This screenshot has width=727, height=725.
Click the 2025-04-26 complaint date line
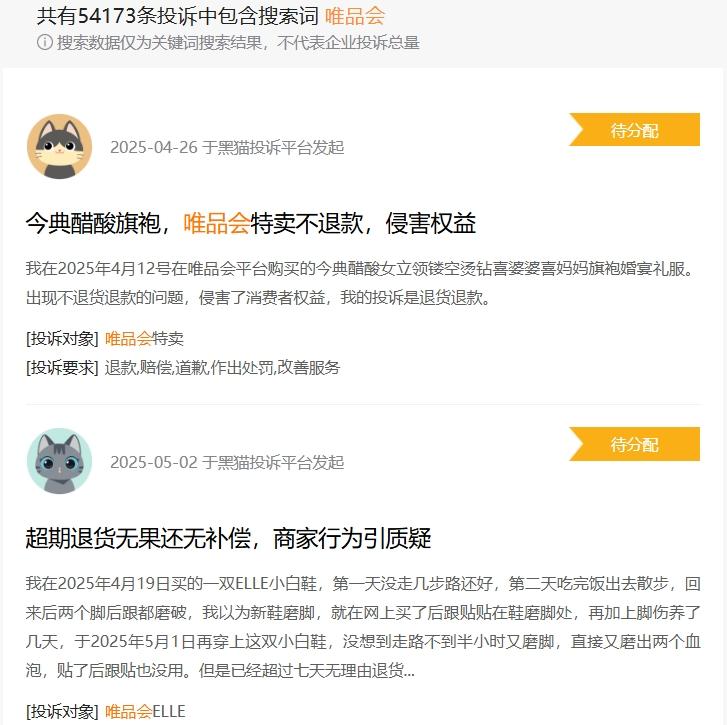pyautogui.click(x=227, y=147)
